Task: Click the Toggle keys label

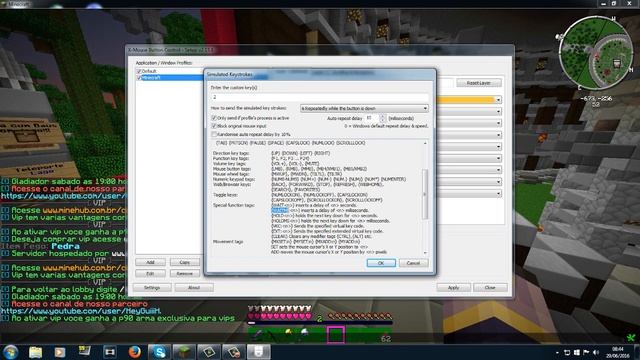Action: coord(225,195)
